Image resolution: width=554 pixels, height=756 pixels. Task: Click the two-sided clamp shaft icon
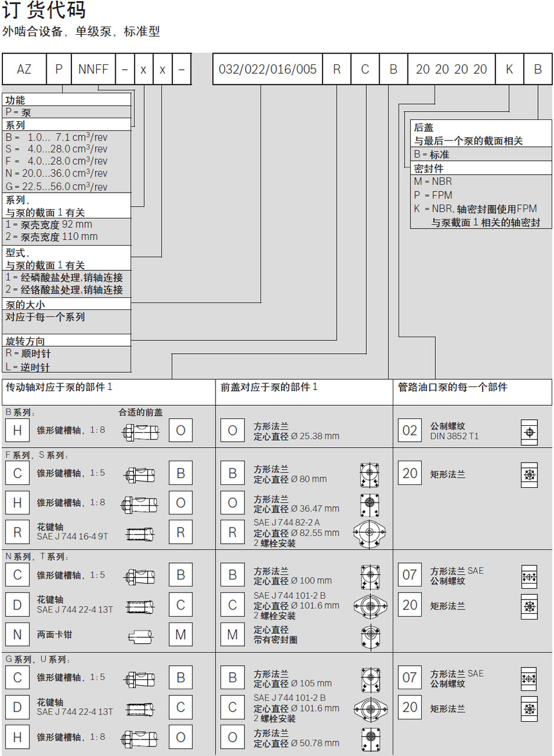point(141,636)
